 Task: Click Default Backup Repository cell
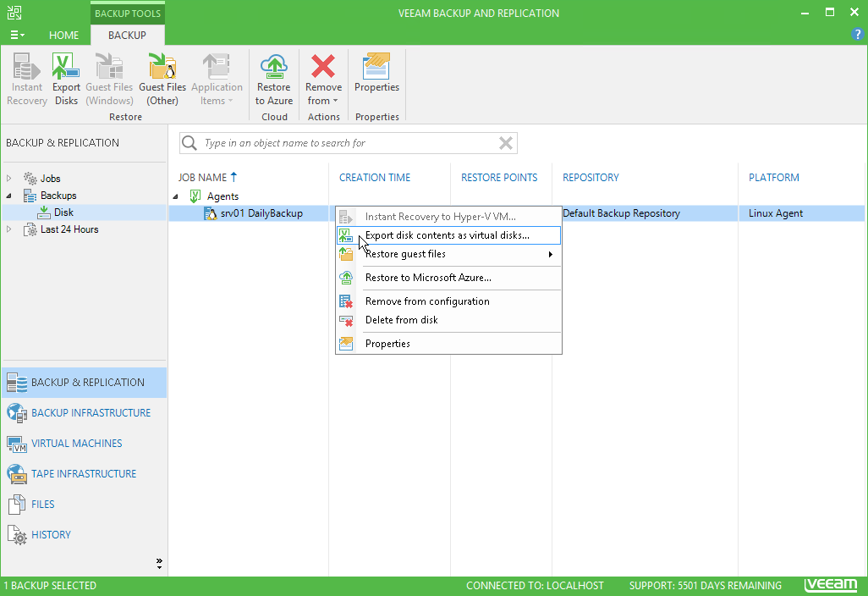pos(621,213)
